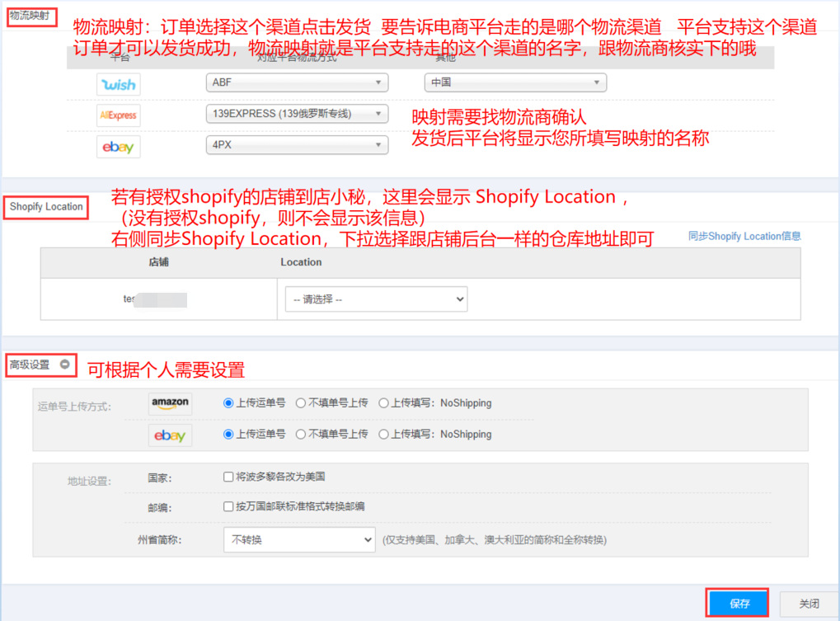Click the 国家 label

click(x=160, y=478)
